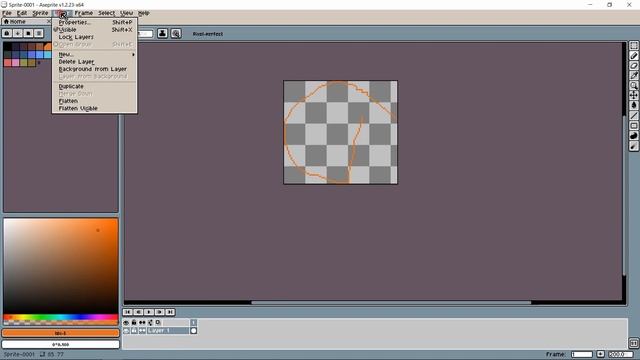
Task: Close the Home tab
Action: pos(49,21)
